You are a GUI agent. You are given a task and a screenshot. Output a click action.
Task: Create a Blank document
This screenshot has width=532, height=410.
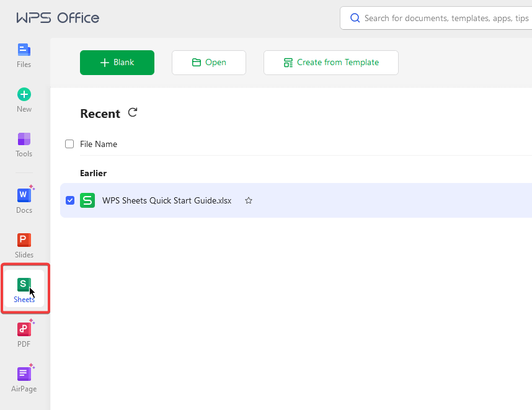[117, 62]
